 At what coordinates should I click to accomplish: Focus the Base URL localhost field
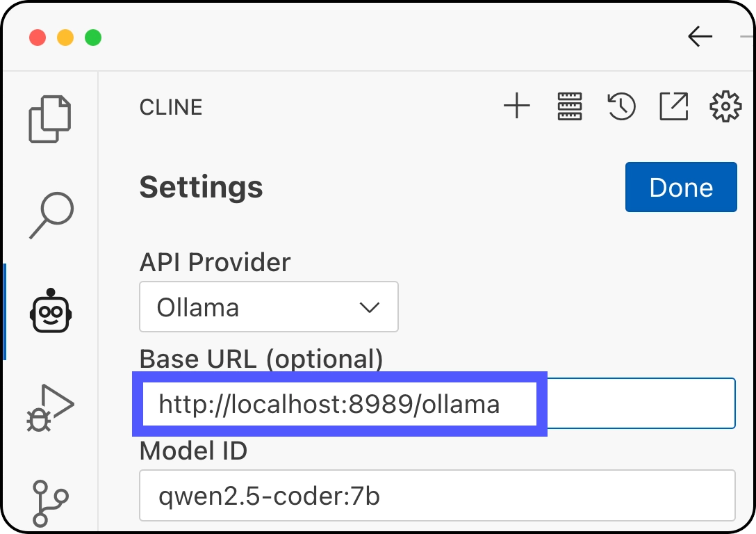[x=437, y=403]
